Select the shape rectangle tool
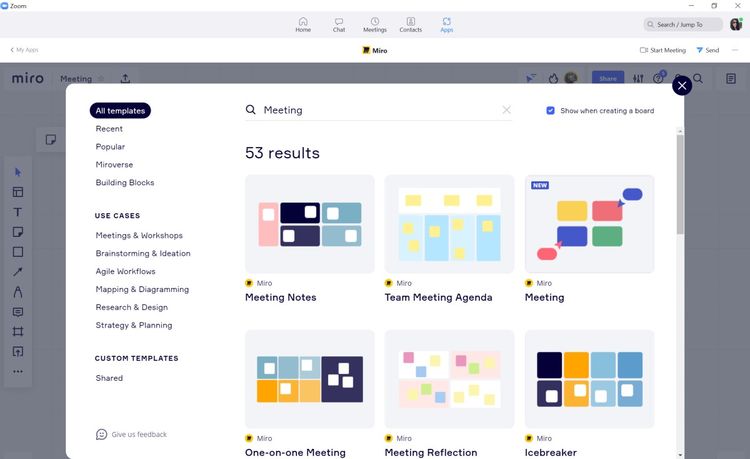750x459 pixels. point(18,252)
